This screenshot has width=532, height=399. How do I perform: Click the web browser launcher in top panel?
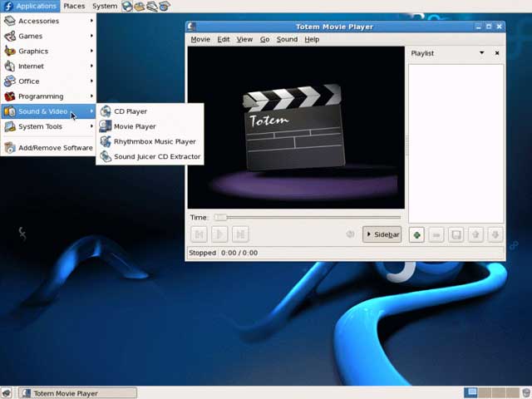tap(127, 6)
